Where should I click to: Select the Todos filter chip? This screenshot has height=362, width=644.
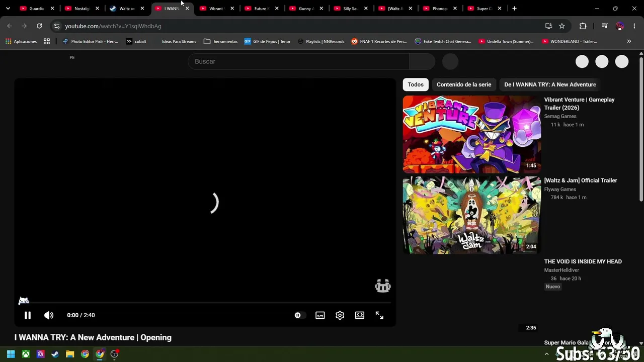pos(416,84)
